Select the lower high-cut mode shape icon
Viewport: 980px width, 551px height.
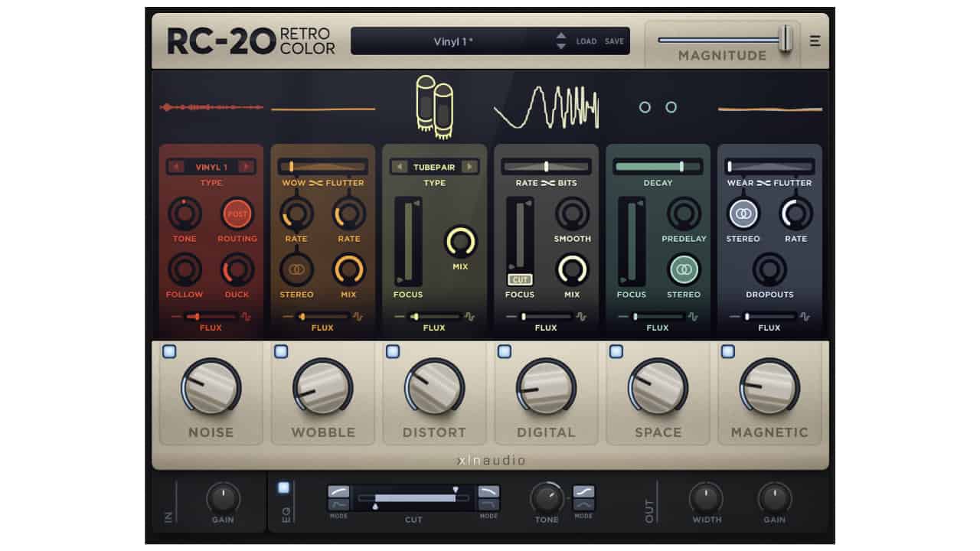488,504
